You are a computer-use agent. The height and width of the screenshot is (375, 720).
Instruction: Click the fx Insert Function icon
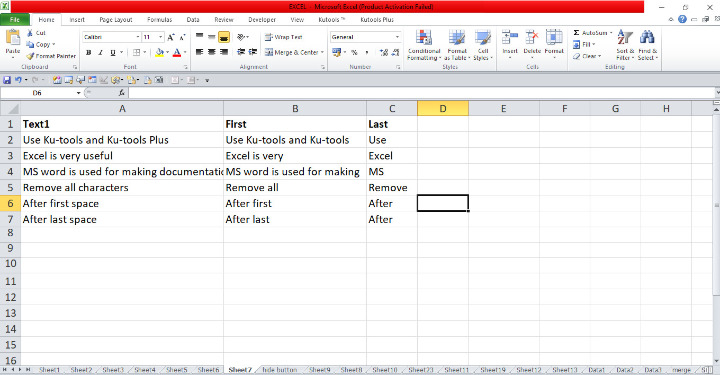[x=121, y=93]
